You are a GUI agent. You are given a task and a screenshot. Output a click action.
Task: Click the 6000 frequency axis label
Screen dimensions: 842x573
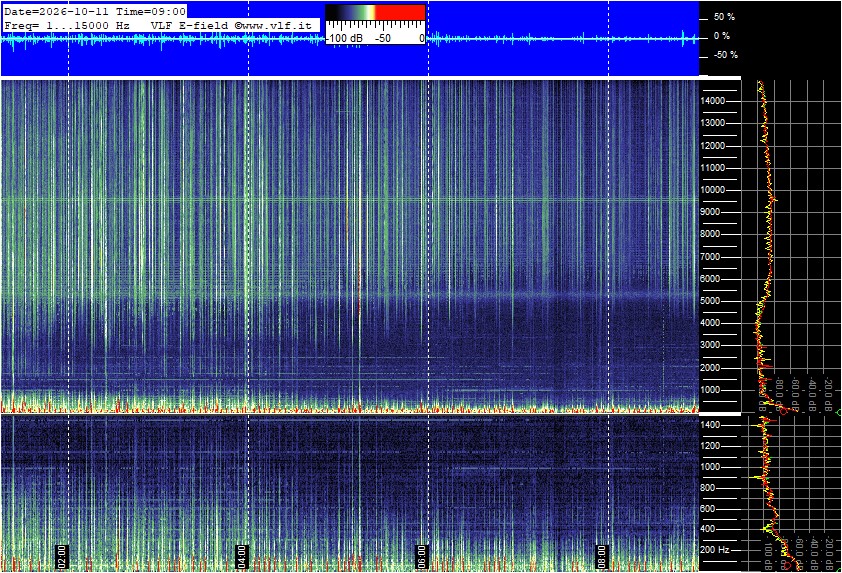point(710,279)
